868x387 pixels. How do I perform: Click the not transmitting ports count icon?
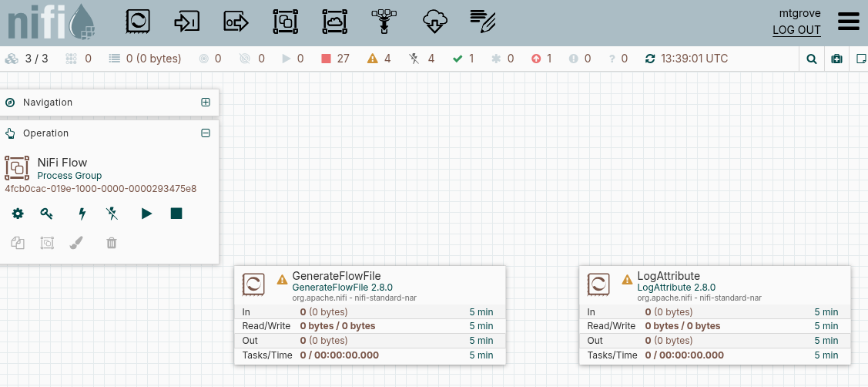coord(245,59)
